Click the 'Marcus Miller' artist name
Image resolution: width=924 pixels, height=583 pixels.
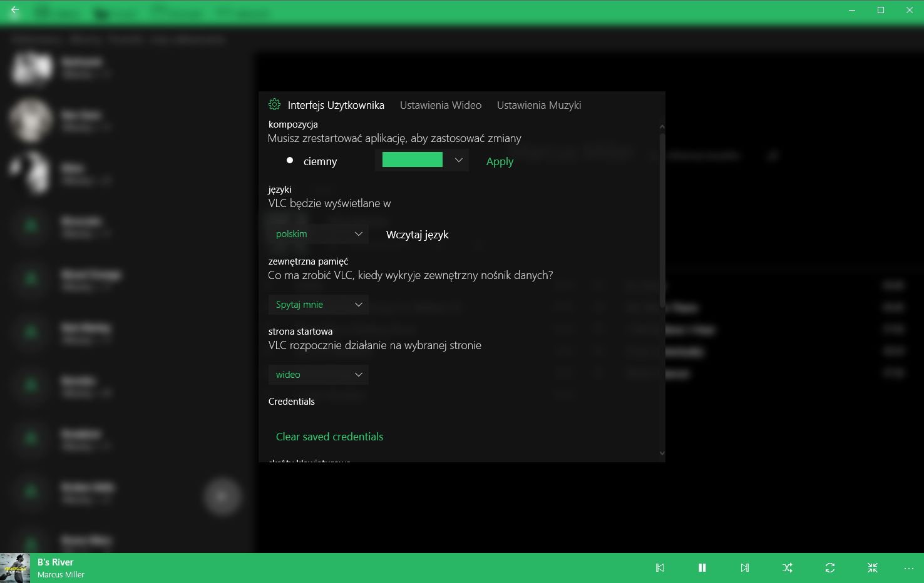[x=61, y=575]
